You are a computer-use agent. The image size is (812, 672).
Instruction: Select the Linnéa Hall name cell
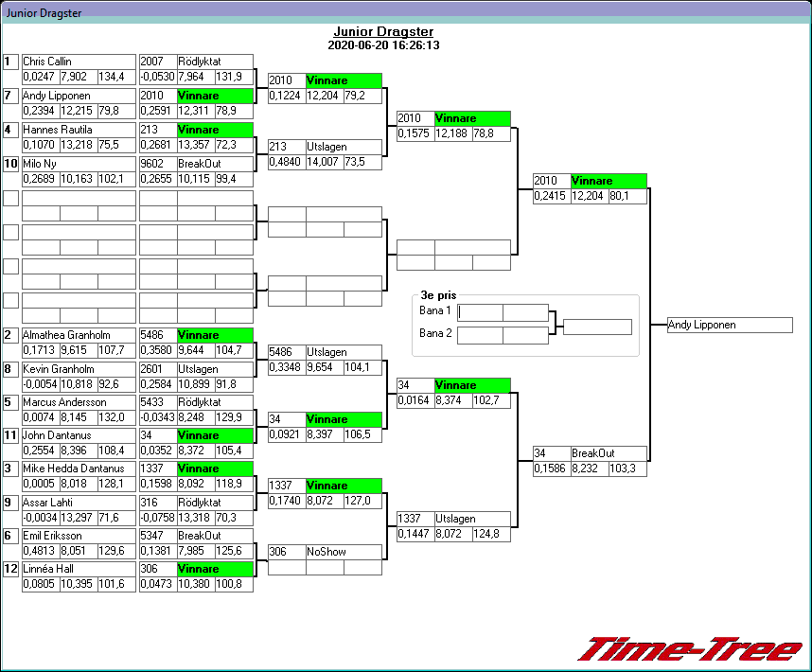(79, 569)
